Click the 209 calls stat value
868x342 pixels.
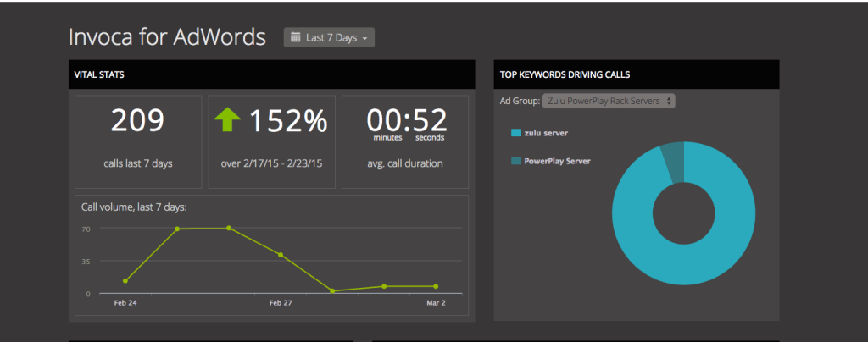(138, 120)
